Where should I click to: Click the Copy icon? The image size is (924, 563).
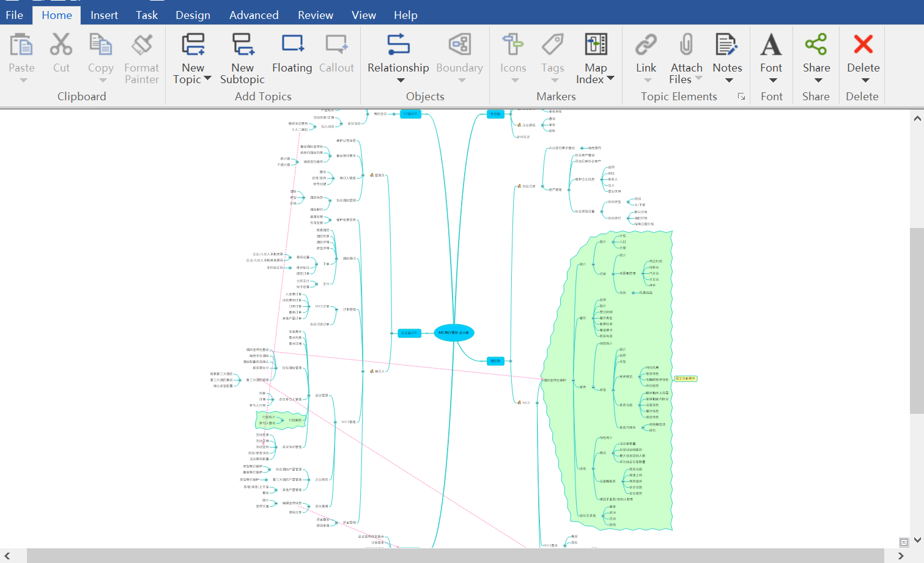click(101, 45)
